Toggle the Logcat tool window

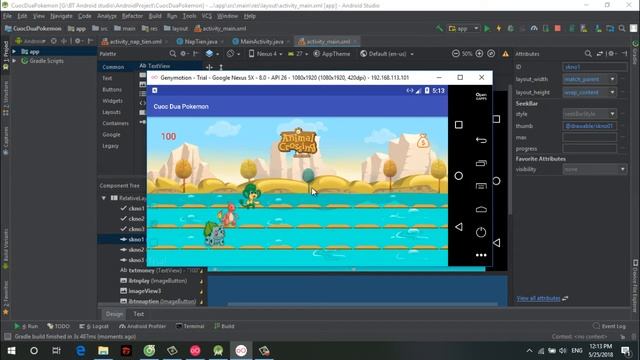(x=94, y=326)
